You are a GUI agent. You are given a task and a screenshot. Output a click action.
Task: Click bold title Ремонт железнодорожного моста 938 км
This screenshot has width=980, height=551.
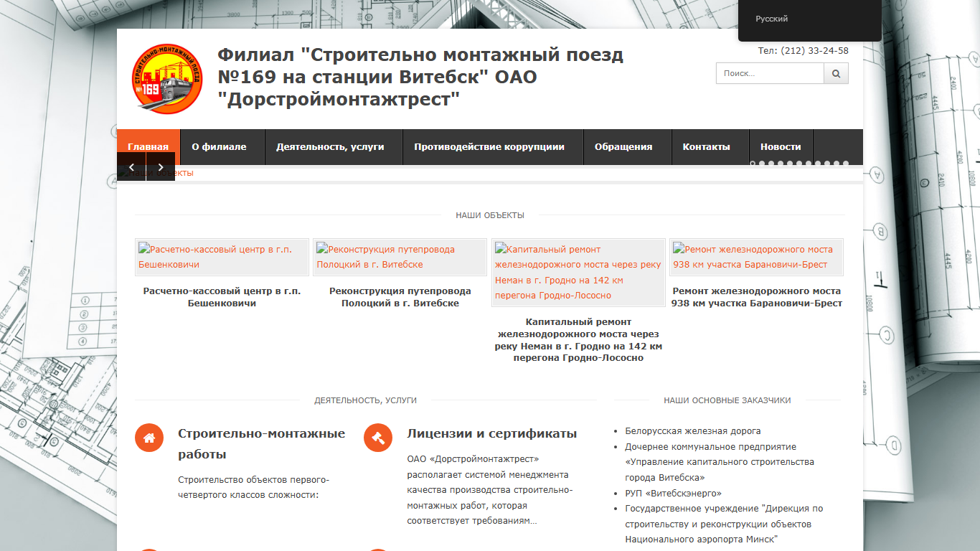click(x=756, y=297)
